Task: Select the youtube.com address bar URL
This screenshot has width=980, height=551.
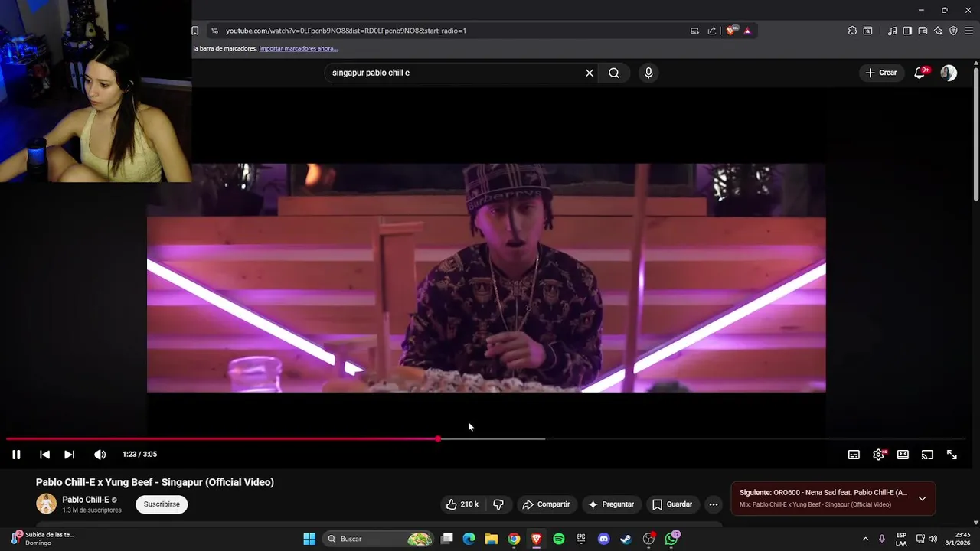Action: pos(346,31)
